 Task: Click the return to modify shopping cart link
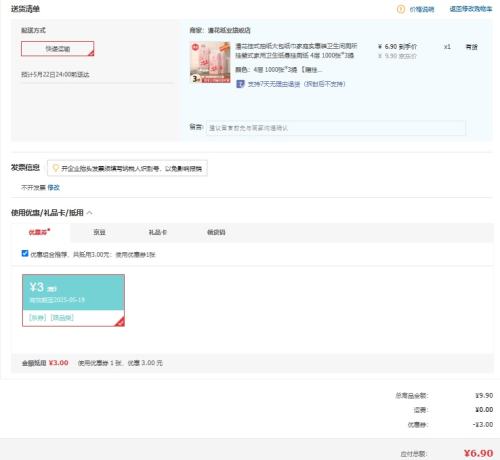coord(471,9)
